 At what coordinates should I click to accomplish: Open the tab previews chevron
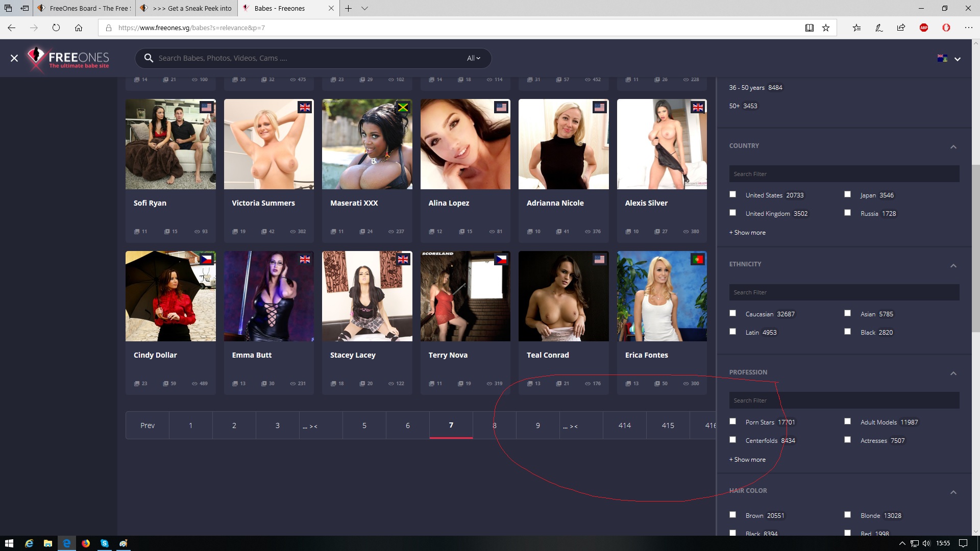[364, 8]
